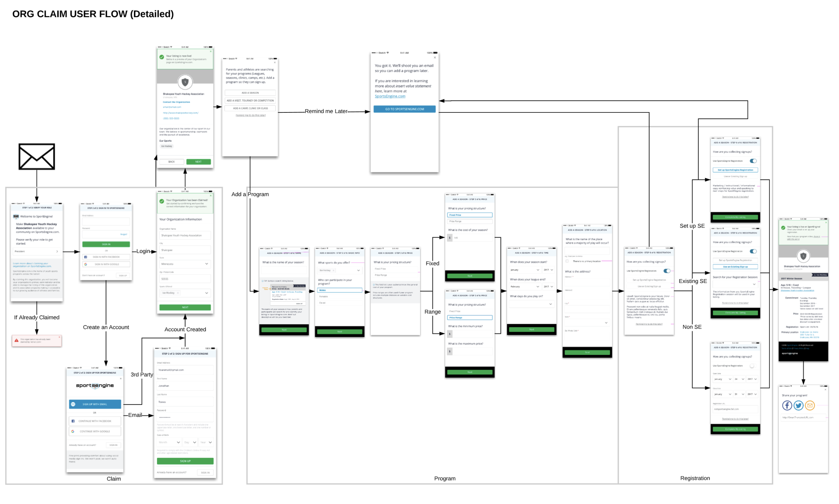
Task: Close the 'Your listing is now live' banner
Action: point(211,52)
